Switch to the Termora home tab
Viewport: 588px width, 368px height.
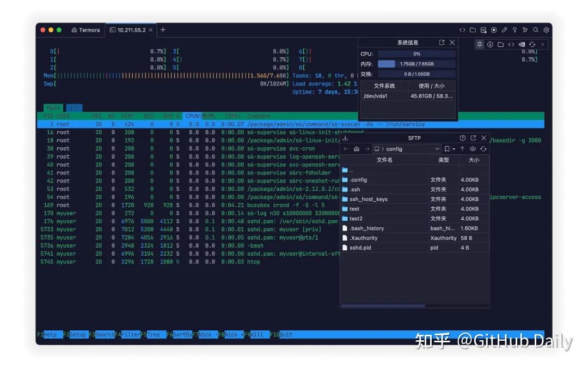(86, 30)
